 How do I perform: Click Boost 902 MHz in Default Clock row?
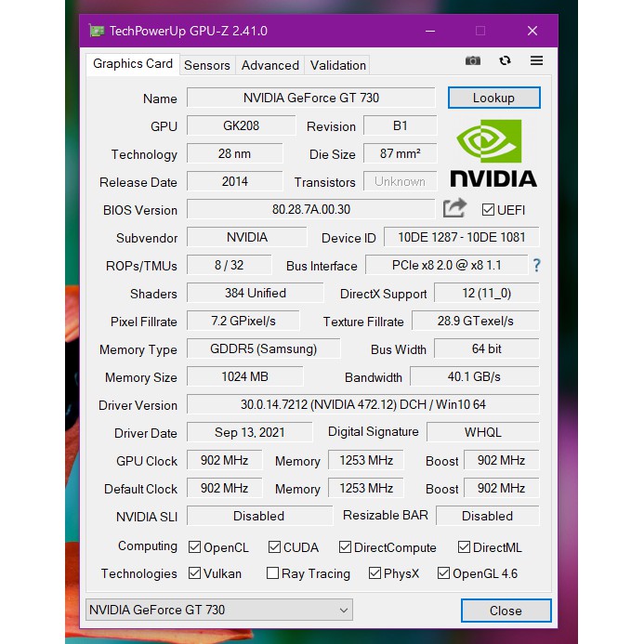[502, 488]
